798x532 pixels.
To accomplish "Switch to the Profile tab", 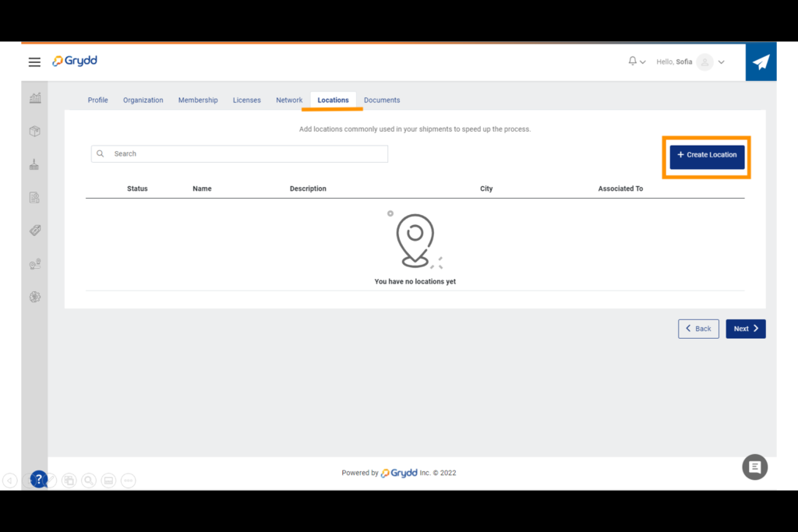I will click(97, 100).
